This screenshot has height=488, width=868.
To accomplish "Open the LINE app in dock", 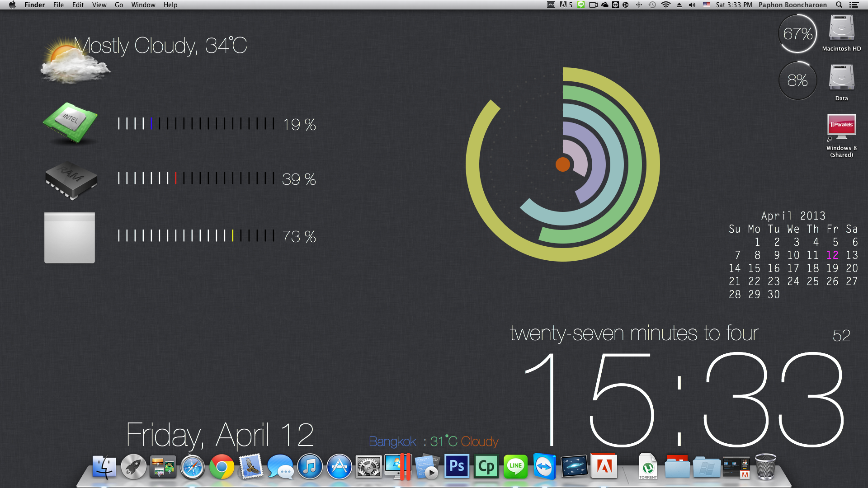I will [515, 466].
